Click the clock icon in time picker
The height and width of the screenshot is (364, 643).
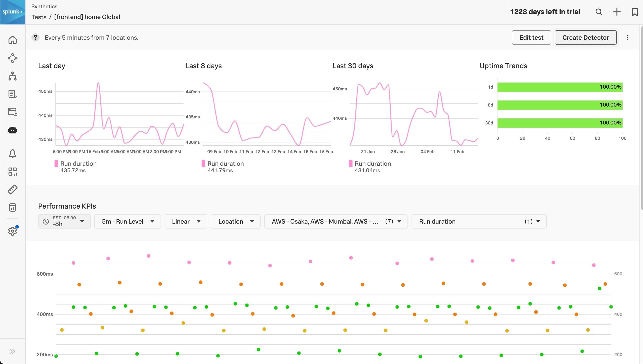pyautogui.click(x=46, y=222)
